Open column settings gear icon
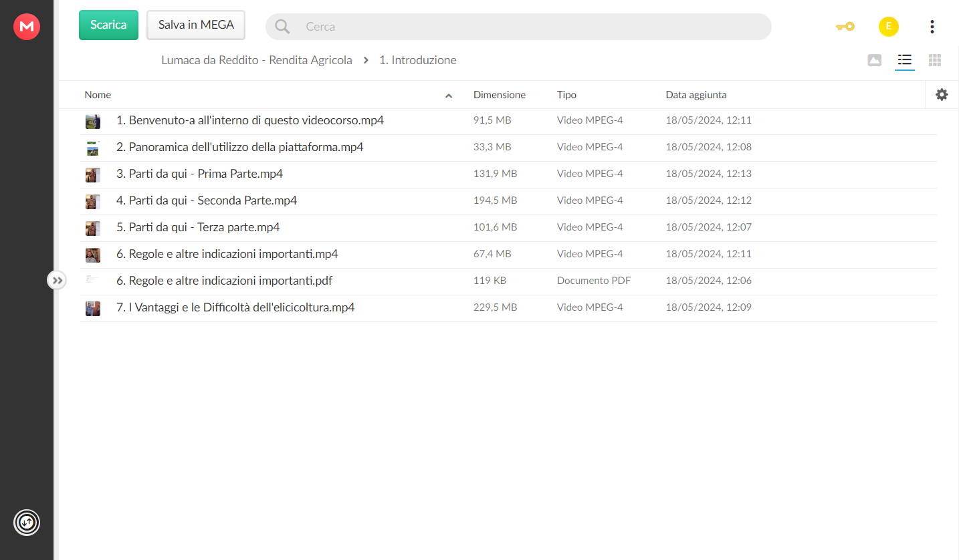The height and width of the screenshot is (560, 959). point(942,95)
